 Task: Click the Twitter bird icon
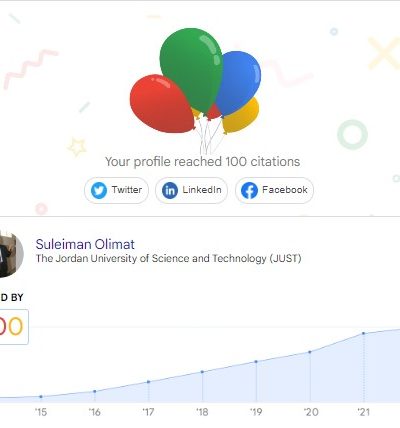99,190
